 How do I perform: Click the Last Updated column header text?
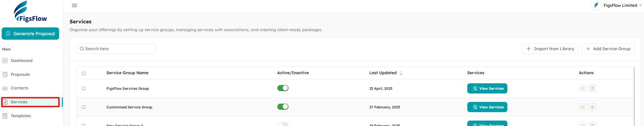click(x=383, y=73)
